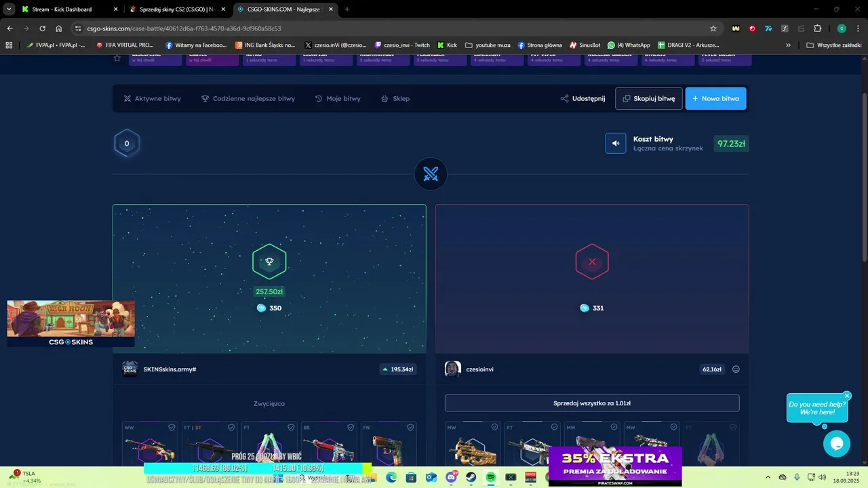Image resolution: width=868 pixels, height=488 pixels.
Task: Click High Noon CSGO-Skins promo banner
Action: point(71,324)
